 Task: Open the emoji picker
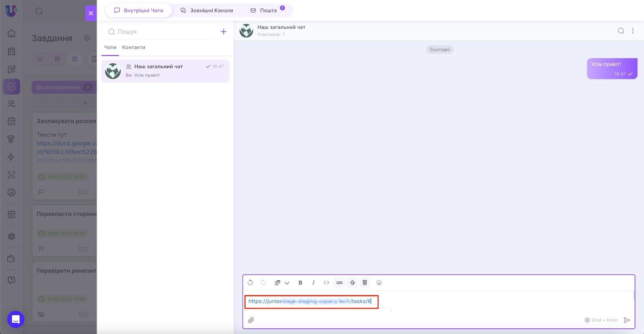(379, 282)
